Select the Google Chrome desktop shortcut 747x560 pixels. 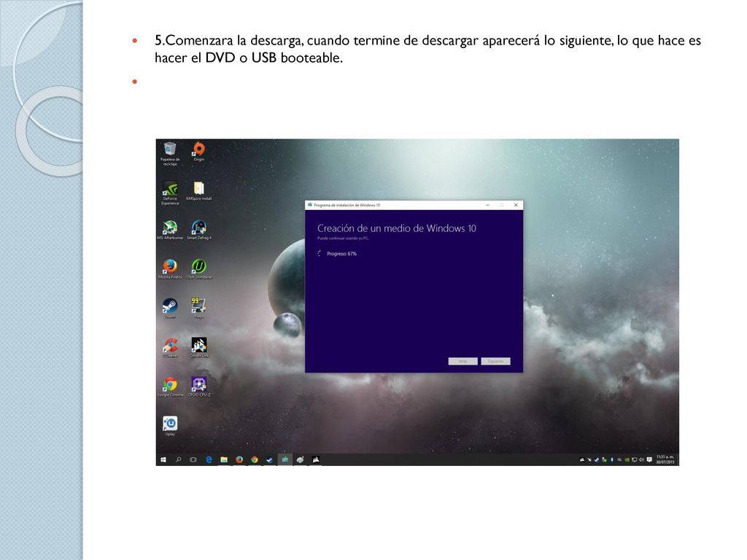tap(169, 386)
